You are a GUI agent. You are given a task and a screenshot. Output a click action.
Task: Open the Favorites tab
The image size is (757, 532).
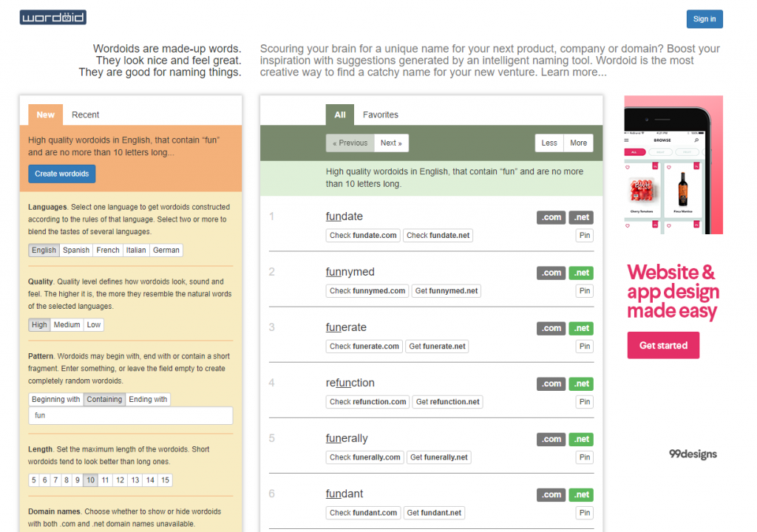click(x=380, y=115)
